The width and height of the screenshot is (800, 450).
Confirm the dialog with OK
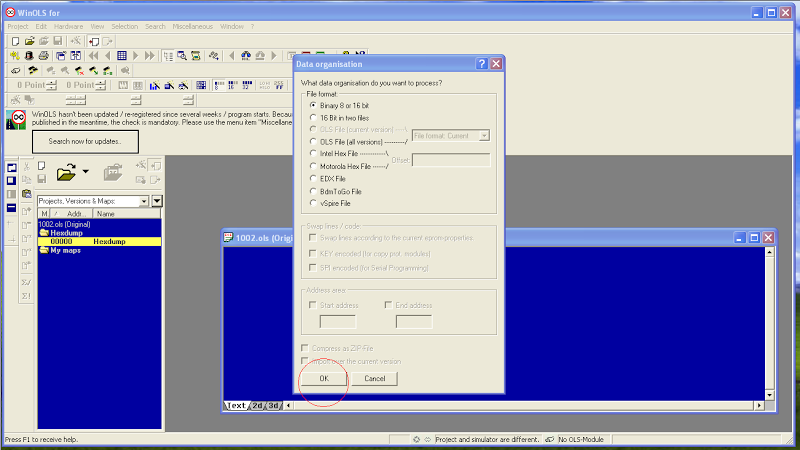click(324, 379)
